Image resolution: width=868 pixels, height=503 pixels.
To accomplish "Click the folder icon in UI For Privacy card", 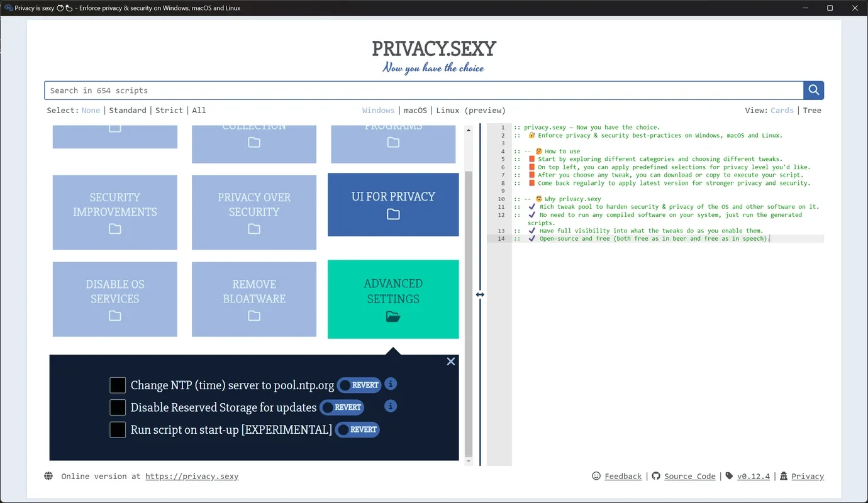I will click(x=393, y=214).
